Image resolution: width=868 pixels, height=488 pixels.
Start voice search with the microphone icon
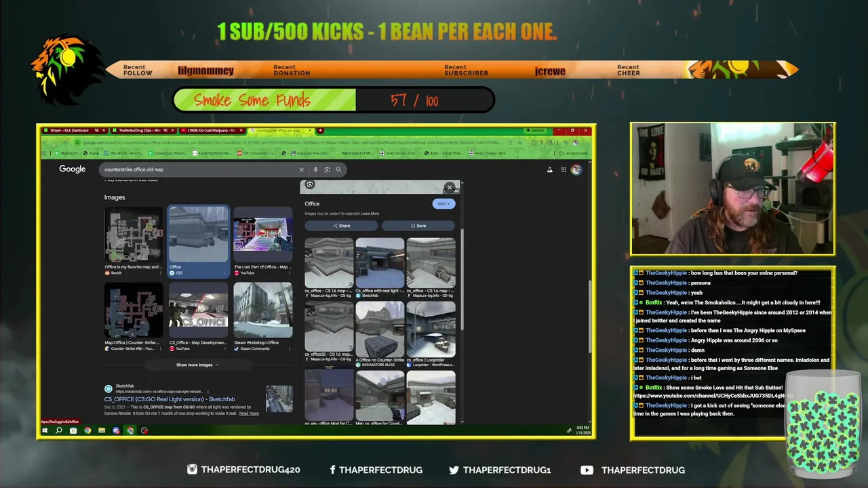[x=315, y=169]
